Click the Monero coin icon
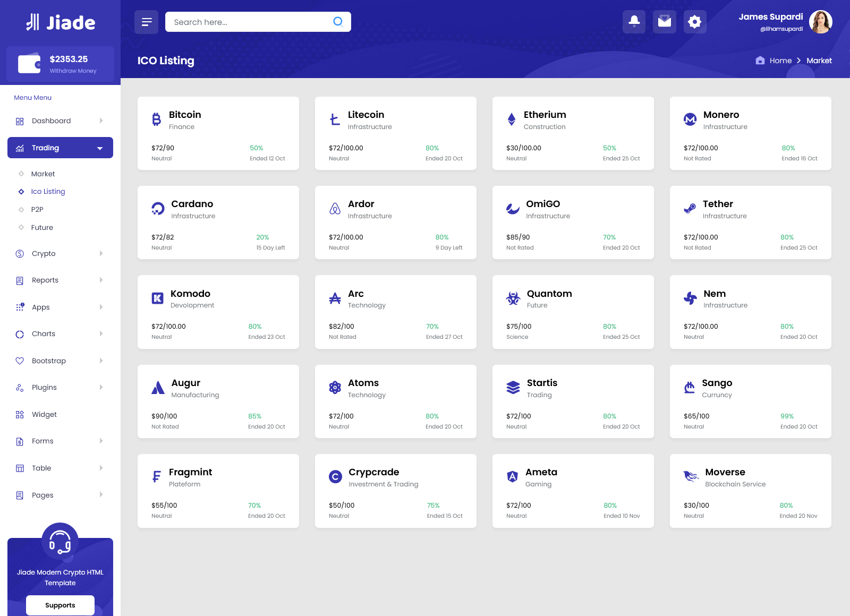This screenshot has width=850, height=616. 690,119
